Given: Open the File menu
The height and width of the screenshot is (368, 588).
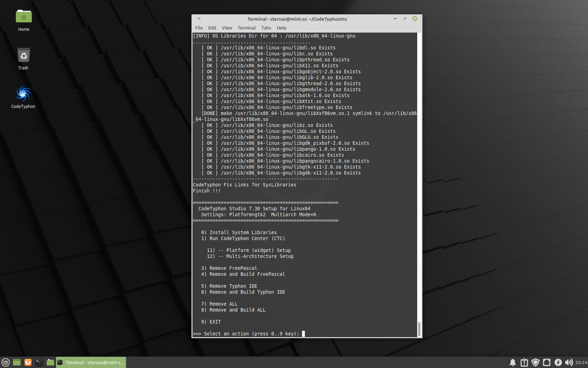Looking at the screenshot, I should point(199,28).
